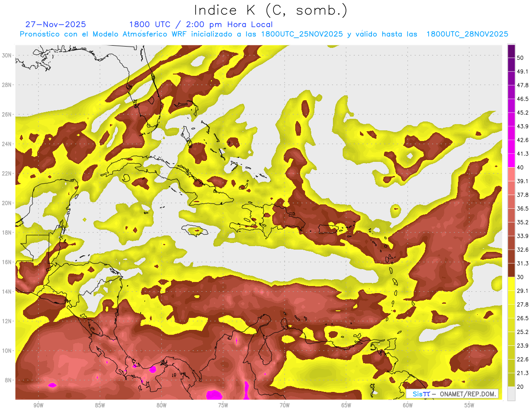Click the colorbar value label "45.2"
Viewport: 532px width, 411px height.
point(523,113)
